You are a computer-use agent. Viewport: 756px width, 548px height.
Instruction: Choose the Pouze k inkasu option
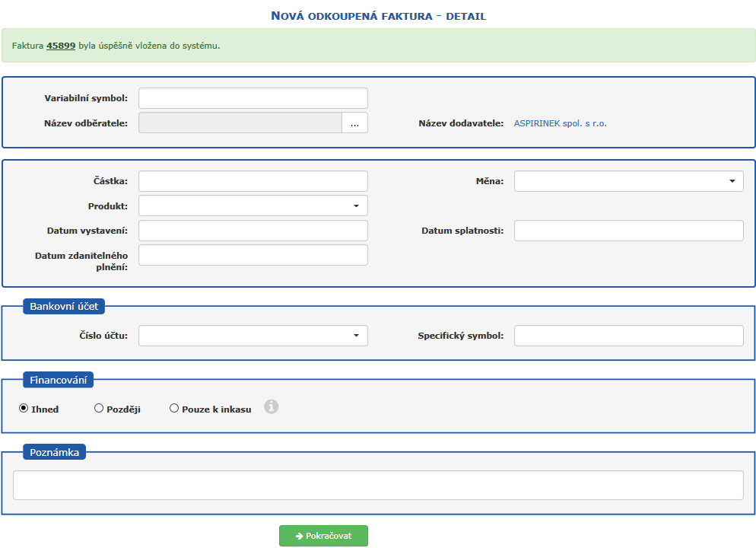click(x=174, y=408)
